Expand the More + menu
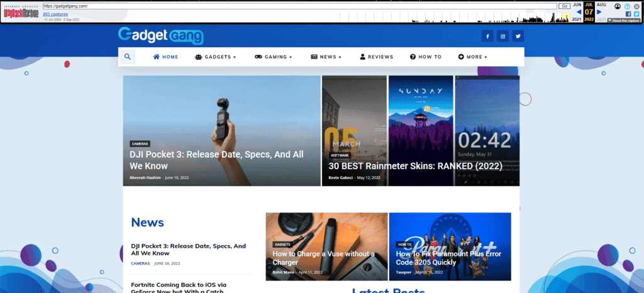644x293 pixels. tap(473, 57)
